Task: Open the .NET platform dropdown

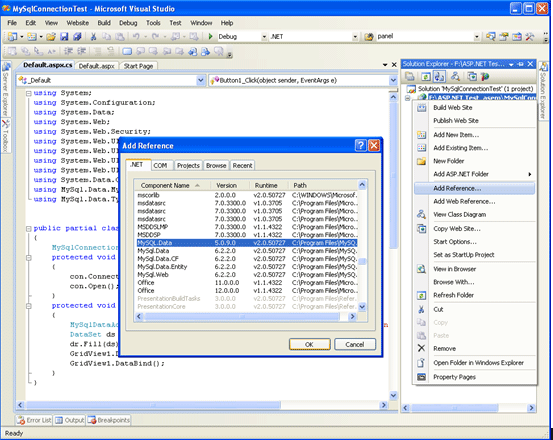Action: (355, 37)
